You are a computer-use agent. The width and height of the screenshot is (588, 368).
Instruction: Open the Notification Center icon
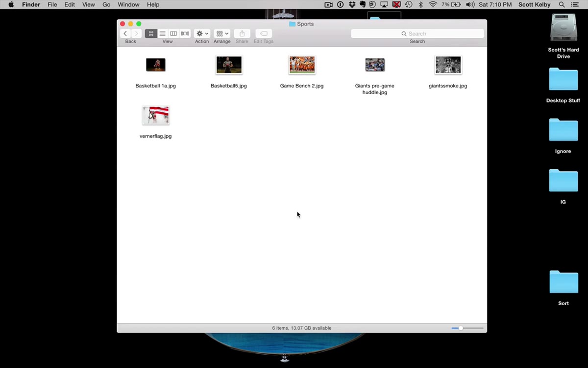pos(575,4)
